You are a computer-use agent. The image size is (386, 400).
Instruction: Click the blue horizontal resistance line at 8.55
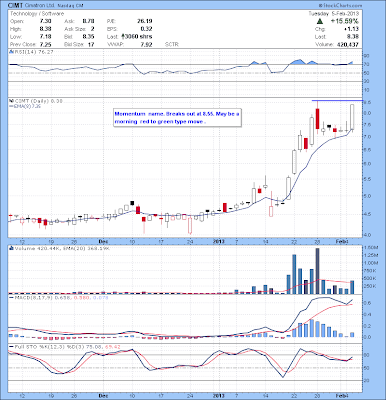pyautogui.click(x=337, y=100)
